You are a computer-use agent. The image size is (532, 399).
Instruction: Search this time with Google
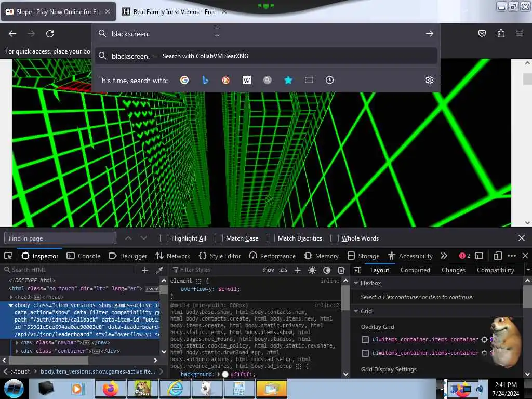coord(184,80)
